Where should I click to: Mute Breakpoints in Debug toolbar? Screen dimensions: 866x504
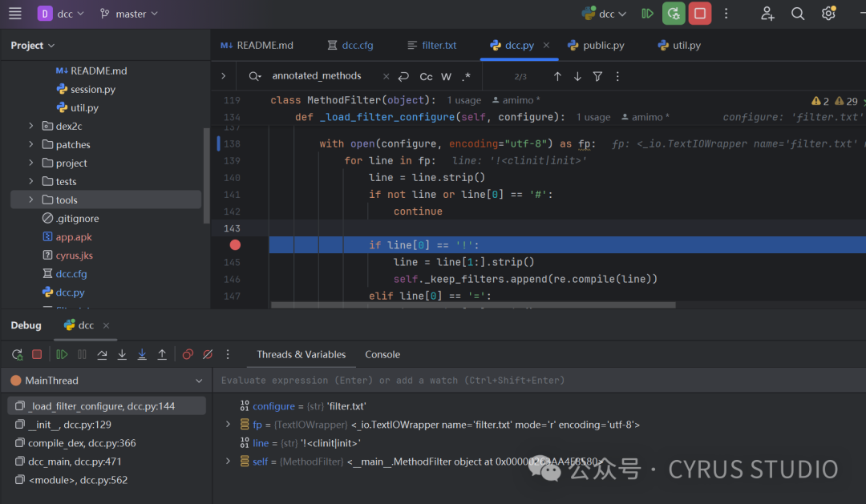208,354
